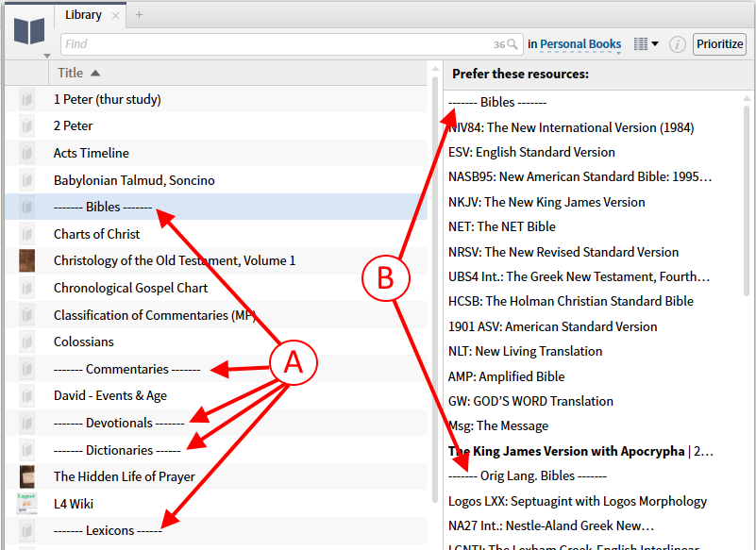Viewport: 756px width, 550px height.
Task: Click the L4 Wiki cover icon
Action: coord(27,504)
